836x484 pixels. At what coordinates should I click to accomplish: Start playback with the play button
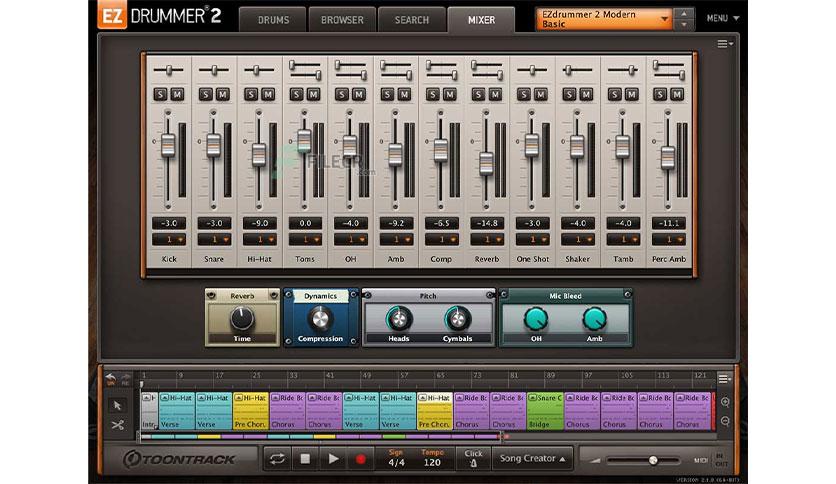[x=333, y=458]
